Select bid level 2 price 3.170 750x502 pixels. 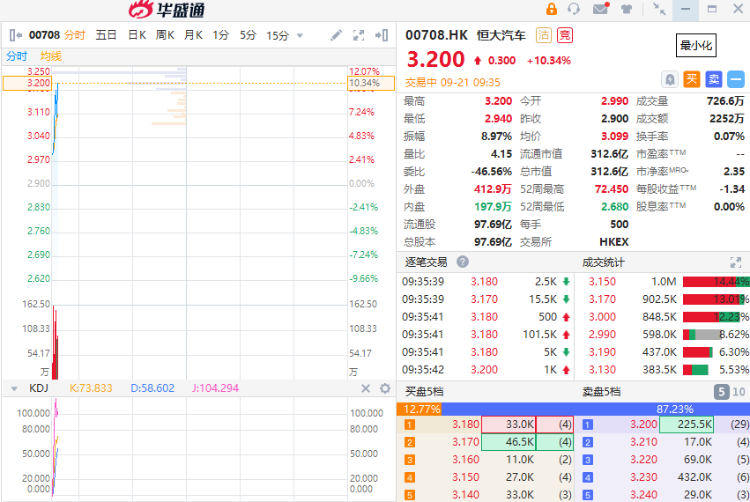(465, 442)
